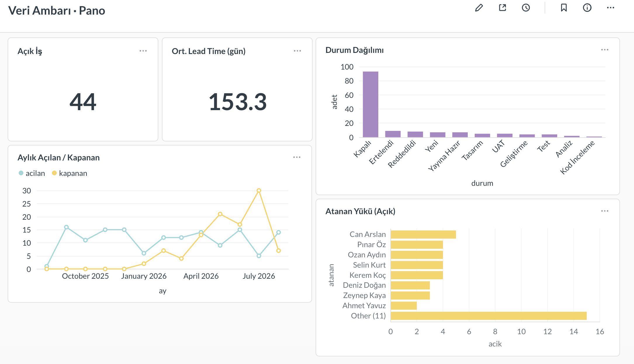Click the Pınar Öz bar
The height and width of the screenshot is (364, 634).
point(417,245)
